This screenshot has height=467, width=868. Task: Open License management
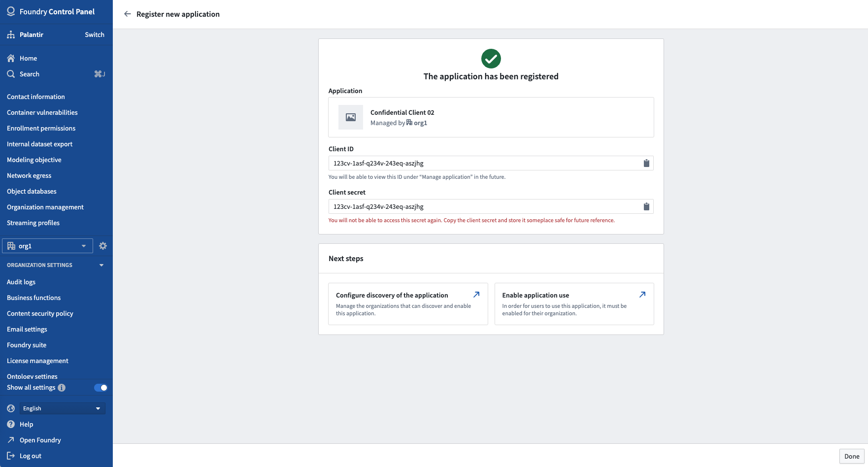pos(38,361)
